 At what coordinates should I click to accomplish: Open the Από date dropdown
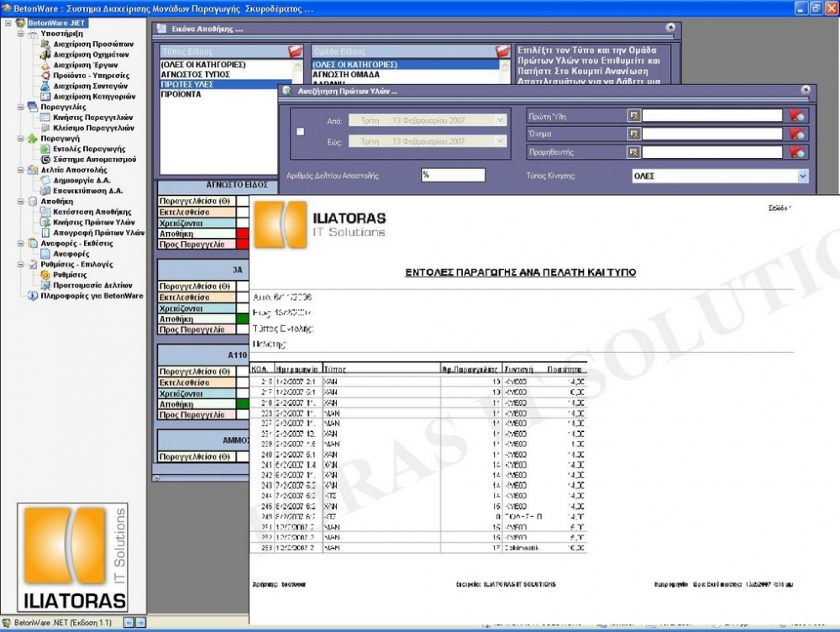[x=501, y=121]
